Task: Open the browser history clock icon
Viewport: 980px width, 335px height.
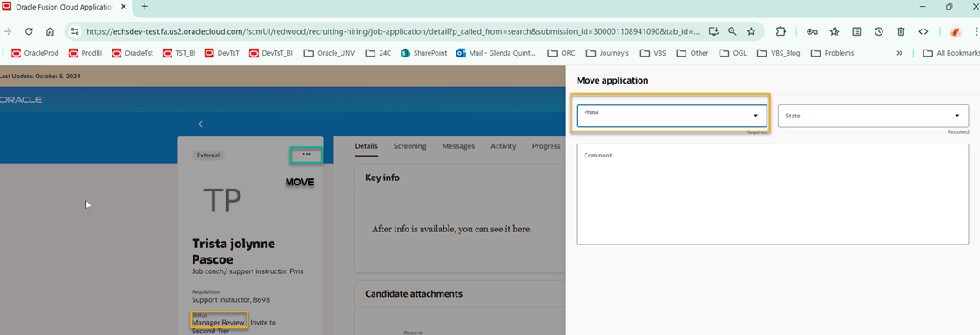Action: (x=879, y=31)
